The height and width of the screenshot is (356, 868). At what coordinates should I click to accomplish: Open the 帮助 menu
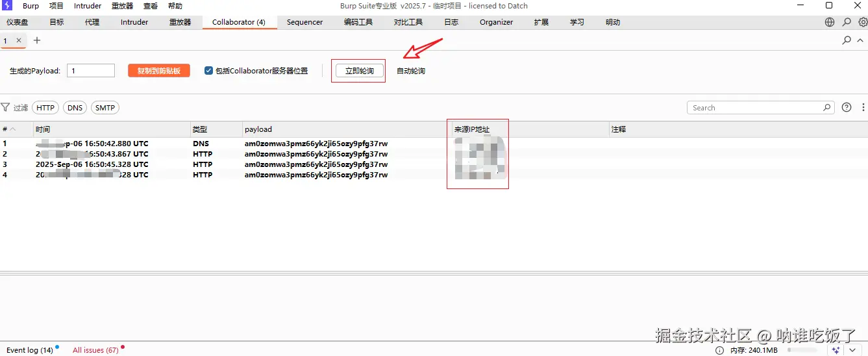click(175, 6)
